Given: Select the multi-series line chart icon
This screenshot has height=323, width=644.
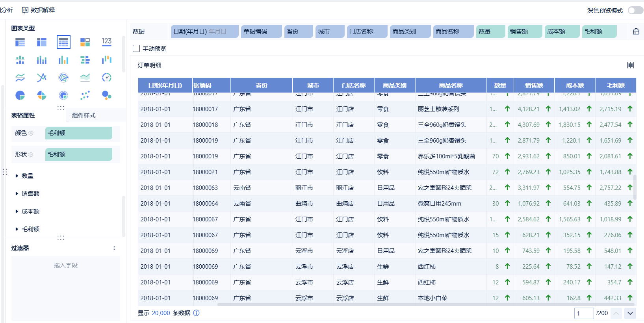Looking at the screenshot, I should [x=42, y=78].
